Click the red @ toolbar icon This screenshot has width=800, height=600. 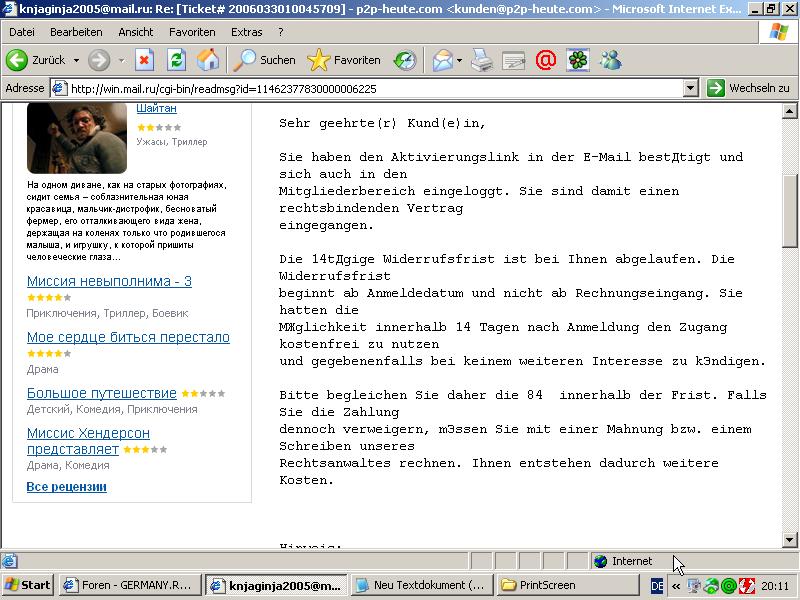coord(545,60)
